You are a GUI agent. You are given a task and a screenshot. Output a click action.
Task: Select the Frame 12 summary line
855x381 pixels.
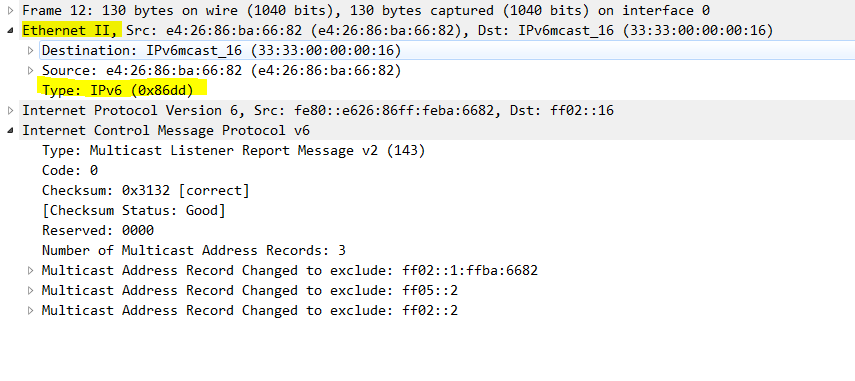(x=366, y=10)
